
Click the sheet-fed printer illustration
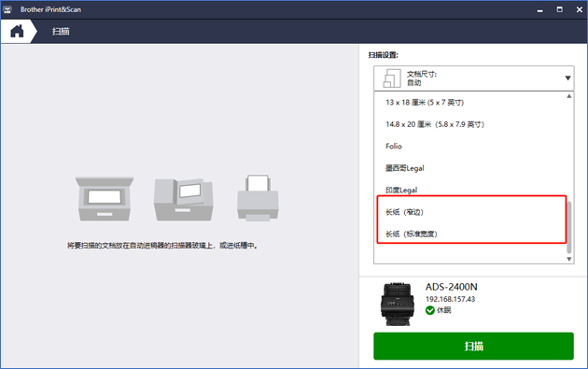(x=258, y=197)
